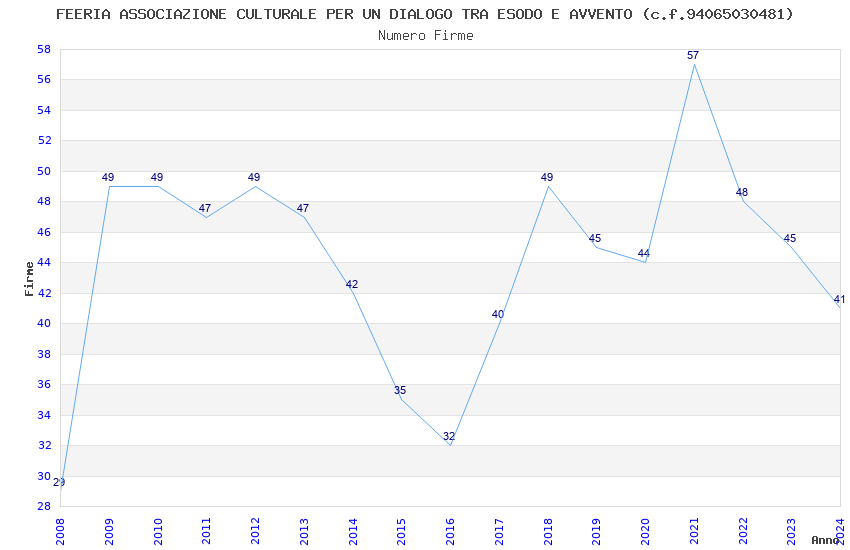Select the peak data point labeled 57

tap(693, 55)
